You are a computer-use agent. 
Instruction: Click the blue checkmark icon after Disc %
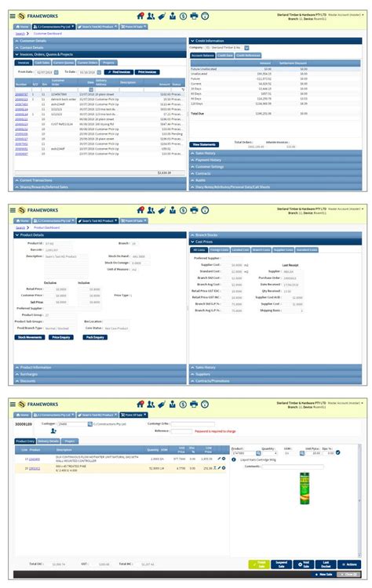337,452
